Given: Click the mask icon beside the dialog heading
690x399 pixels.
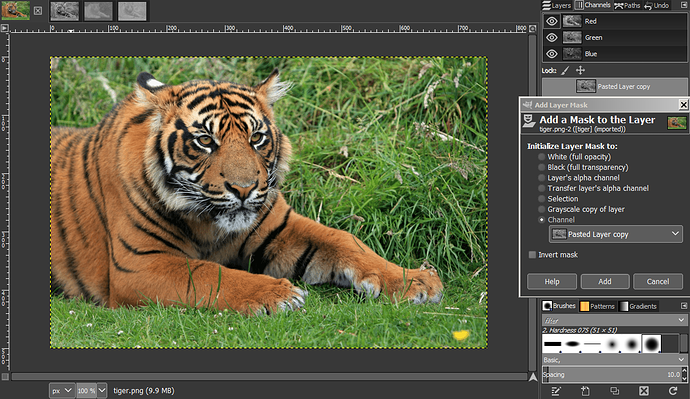Looking at the screenshot, I should [529, 122].
